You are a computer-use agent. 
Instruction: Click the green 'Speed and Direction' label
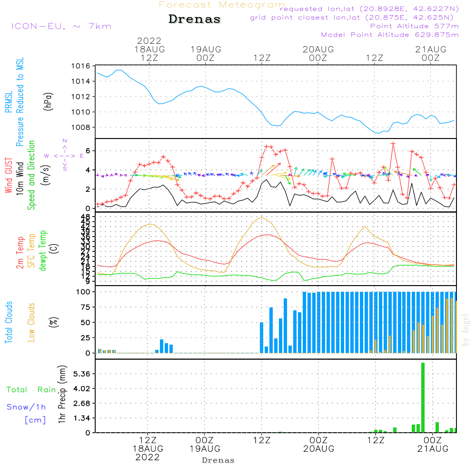(x=31, y=175)
